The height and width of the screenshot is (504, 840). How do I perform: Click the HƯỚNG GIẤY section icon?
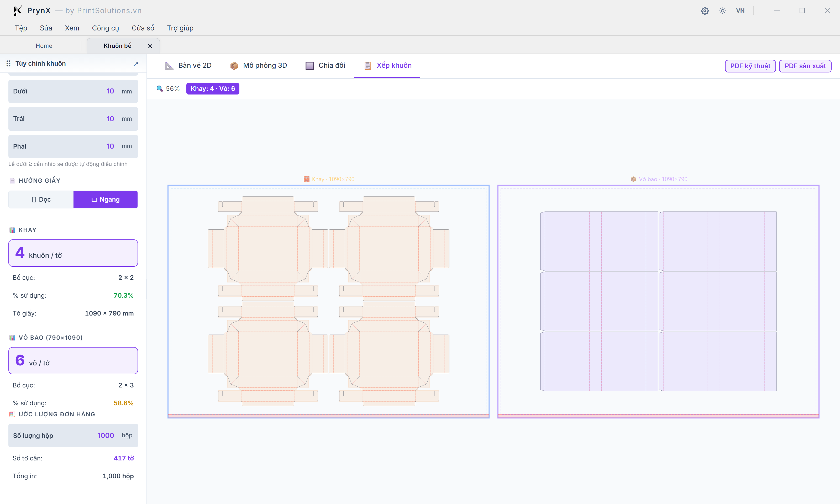coord(12,181)
